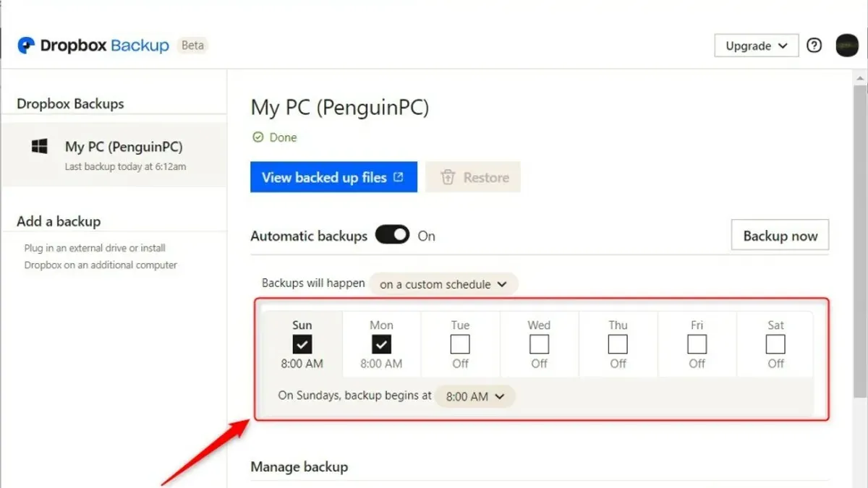
Task: Uncheck the Sun backup checkbox
Action: [x=302, y=344]
